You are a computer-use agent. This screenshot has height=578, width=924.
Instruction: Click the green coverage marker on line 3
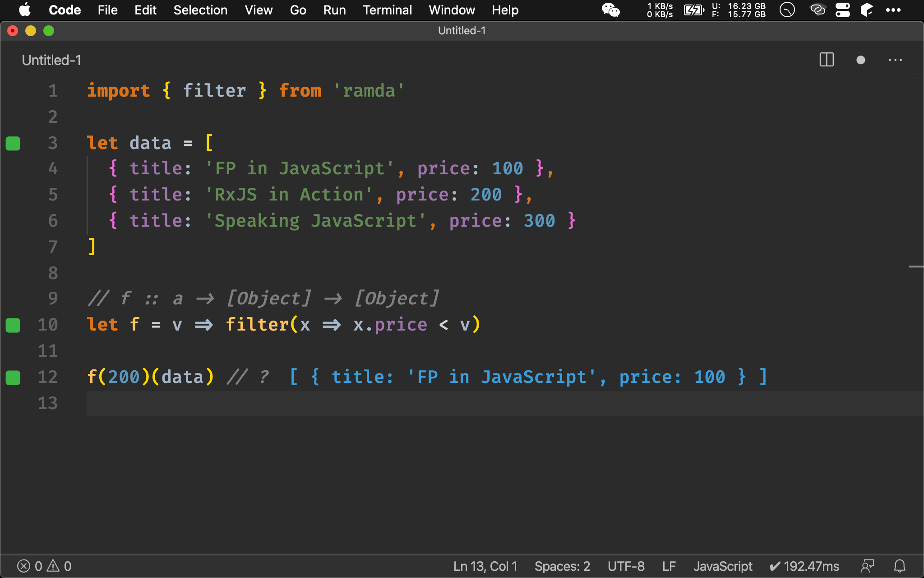[13, 143]
